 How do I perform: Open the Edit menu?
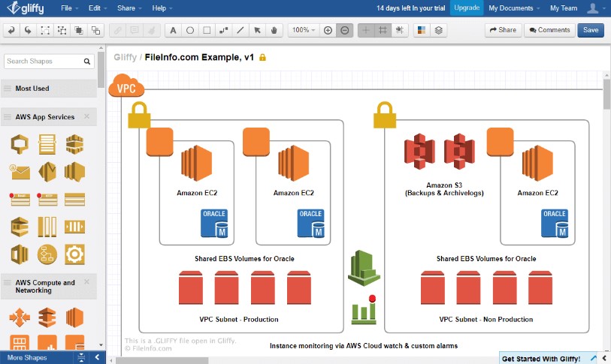pos(98,8)
